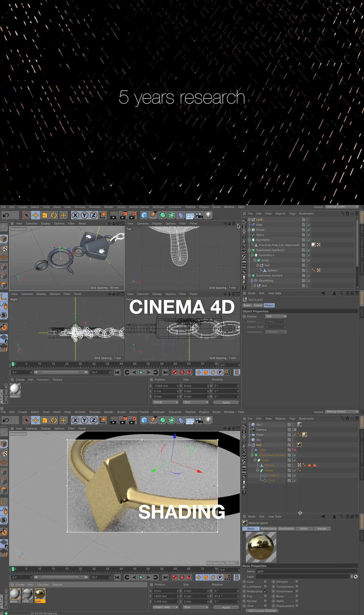Click gold sphere material preview thumbnail

coord(261,547)
